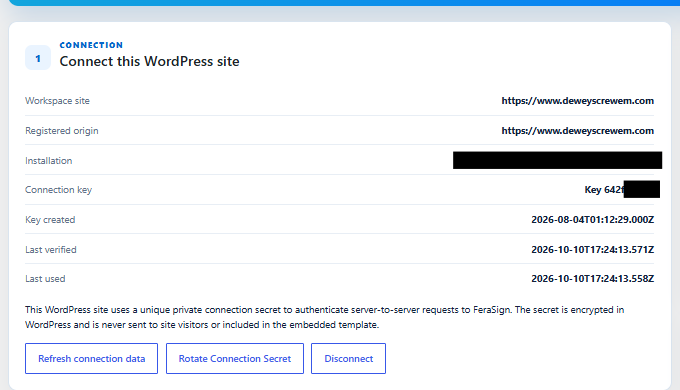Screen dimensions: 680x390
Task: Click the Key 642f connection key value
Action: point(604,190)
